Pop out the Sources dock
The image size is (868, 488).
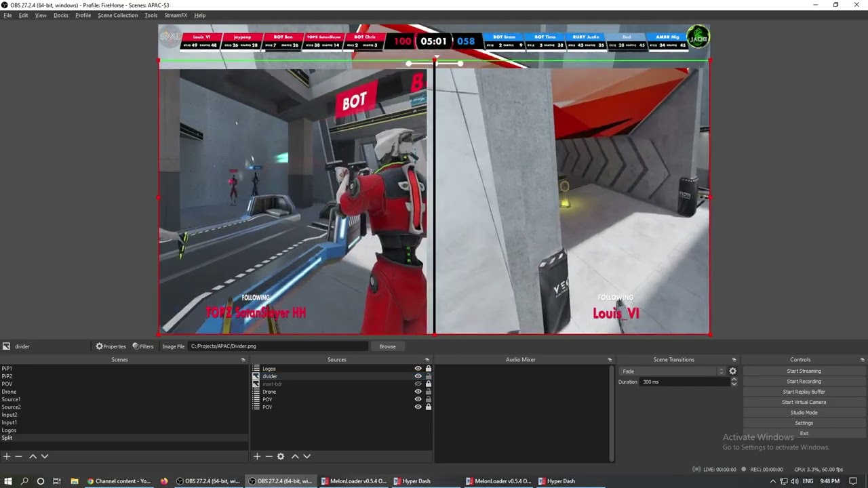pos(427,360)
